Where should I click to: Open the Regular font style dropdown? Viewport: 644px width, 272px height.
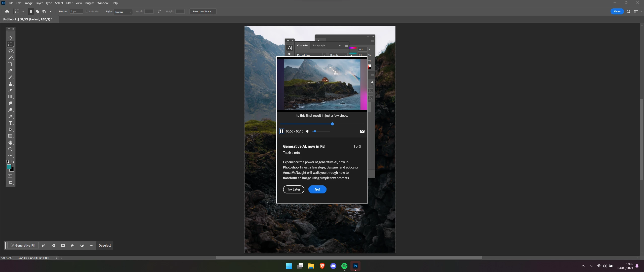point(345,55)
